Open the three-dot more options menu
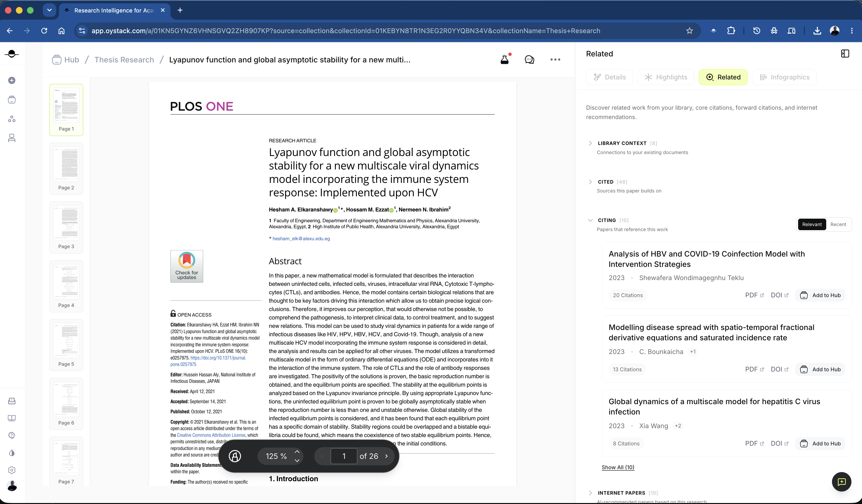The image size is (862, 504). click(x=555, y=60)
